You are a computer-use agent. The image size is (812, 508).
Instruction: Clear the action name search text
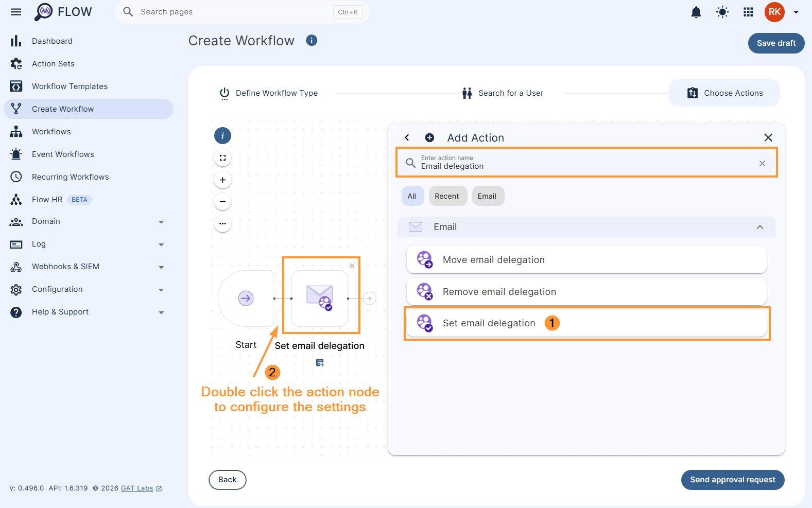(762, 163)
